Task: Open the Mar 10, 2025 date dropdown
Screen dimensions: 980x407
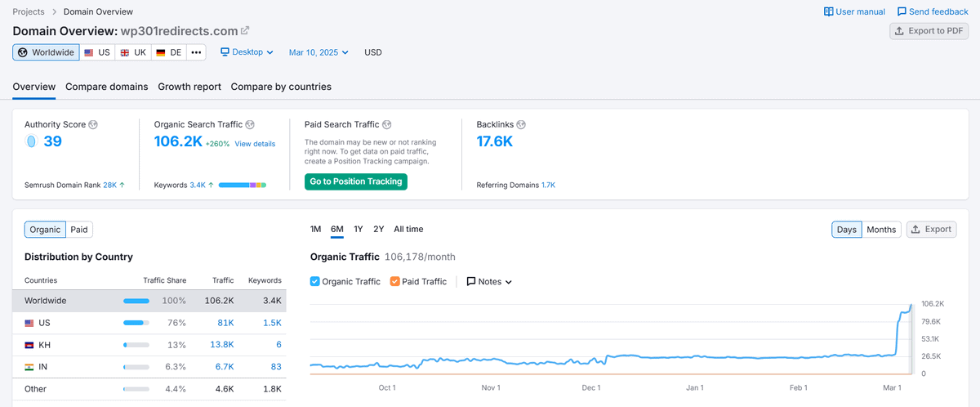Action: [318, 52]
